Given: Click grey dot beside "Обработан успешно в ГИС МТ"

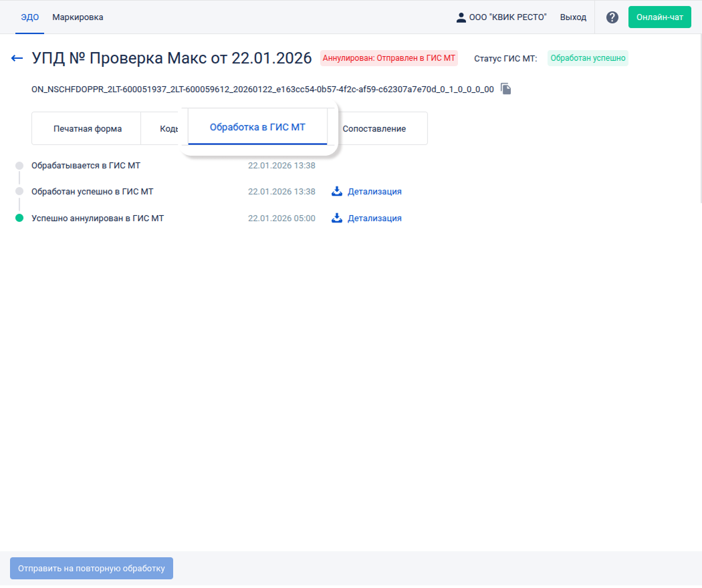Looking at the screenshot, I should click(x=19, y=192).
